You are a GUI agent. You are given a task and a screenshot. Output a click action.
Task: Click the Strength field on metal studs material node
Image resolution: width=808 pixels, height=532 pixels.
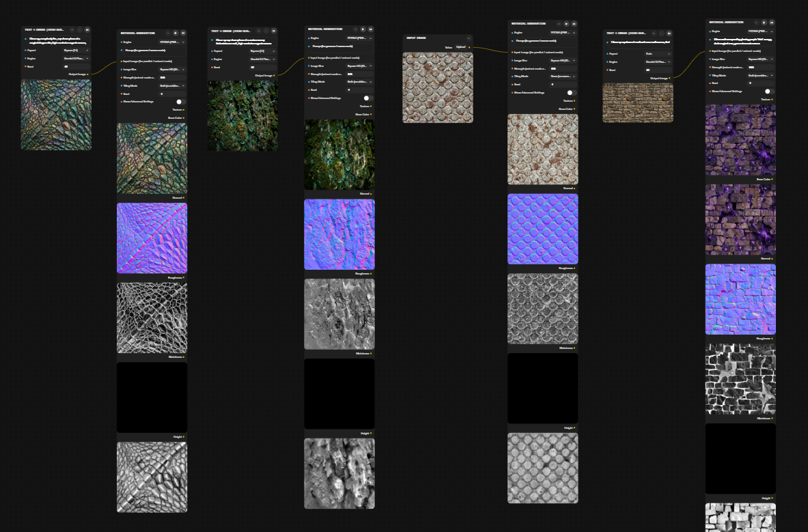point(563,68)
